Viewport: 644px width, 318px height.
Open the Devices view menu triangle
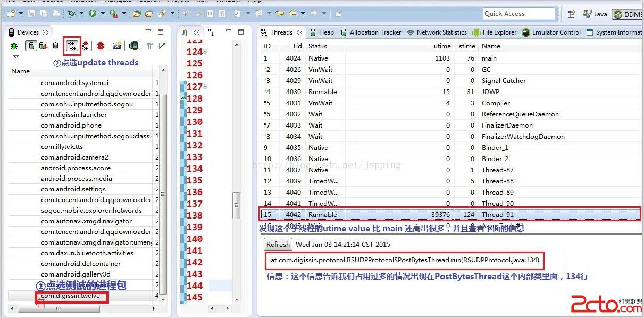(x=15, y=56)
